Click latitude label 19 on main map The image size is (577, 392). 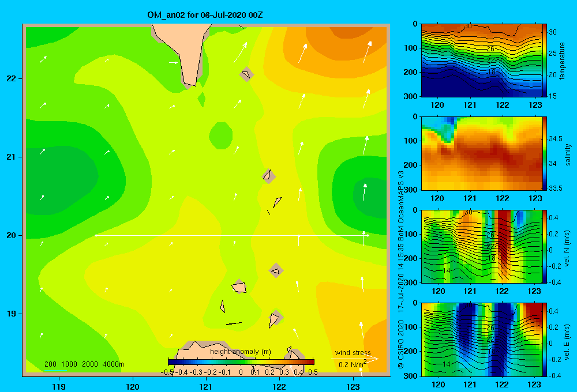coord(12,314)
